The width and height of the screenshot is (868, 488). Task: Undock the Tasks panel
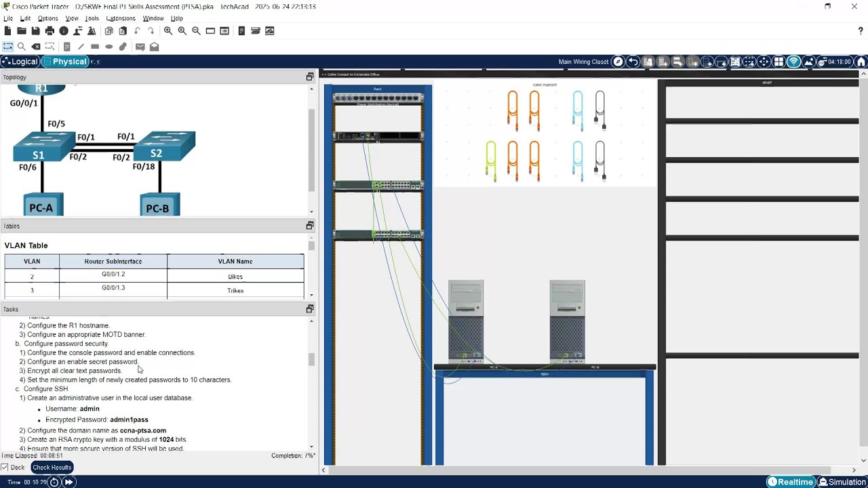coord(310,309)
